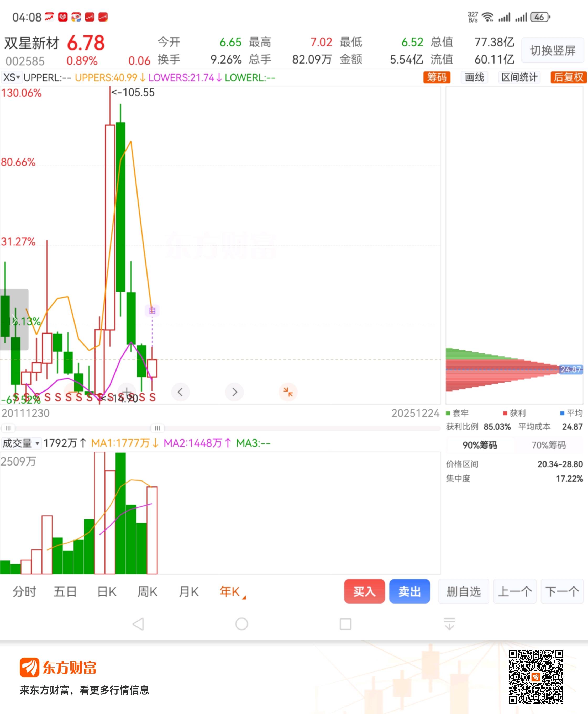Toggle 后复权 price adjustment mode
The image size is (588, 714).
click(x=568, y=77)
